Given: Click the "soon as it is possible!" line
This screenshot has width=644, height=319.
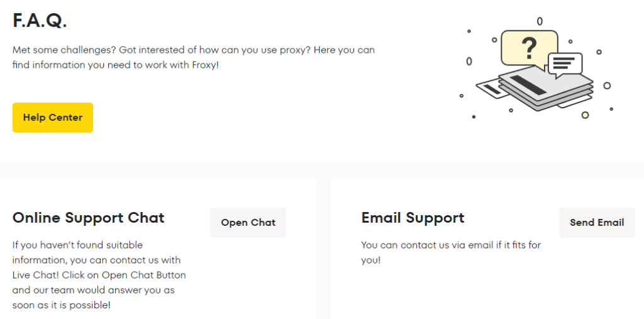Looking at the screenshot, I should 61,305.
